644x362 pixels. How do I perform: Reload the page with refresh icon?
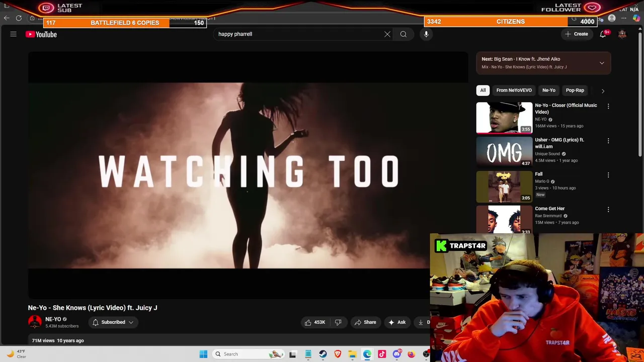19,18
